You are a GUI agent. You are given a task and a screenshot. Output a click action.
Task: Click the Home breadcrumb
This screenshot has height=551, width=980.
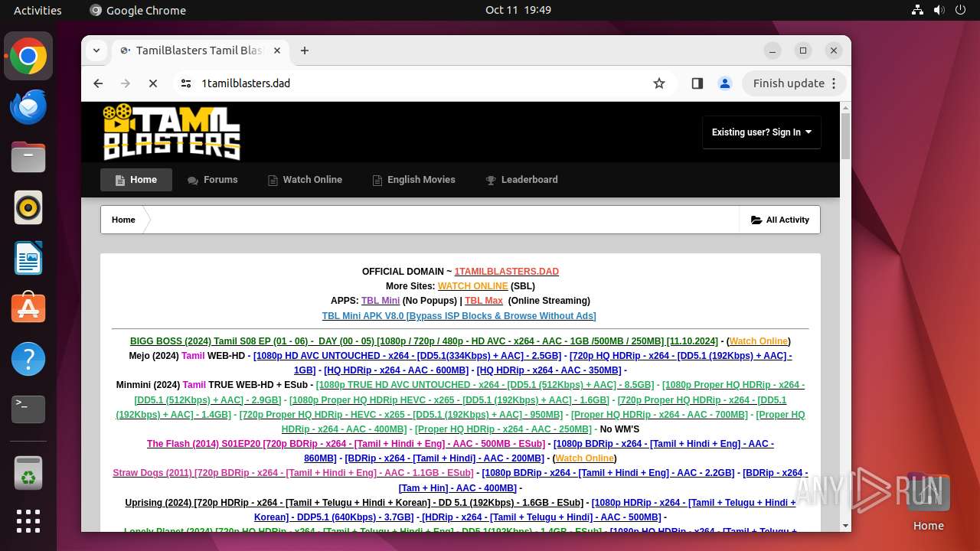pos(123,220)
